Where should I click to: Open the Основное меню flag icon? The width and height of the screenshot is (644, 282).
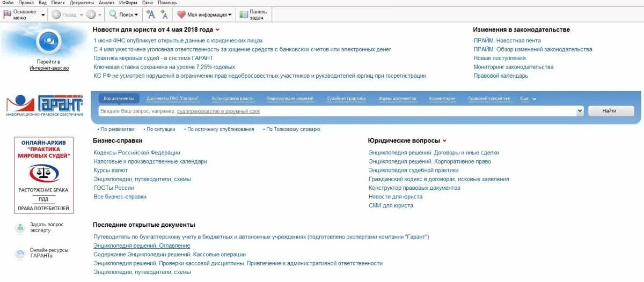7,14
